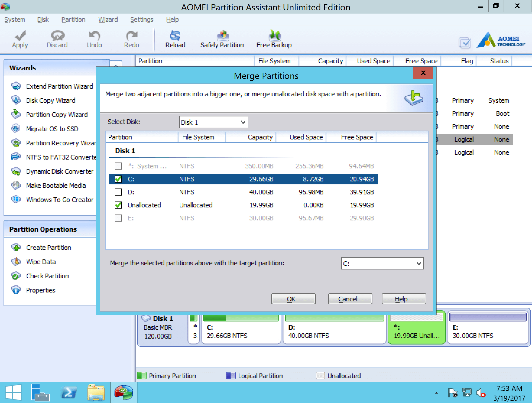Toggle the E: partition checkbox

(x=118, y=218)
